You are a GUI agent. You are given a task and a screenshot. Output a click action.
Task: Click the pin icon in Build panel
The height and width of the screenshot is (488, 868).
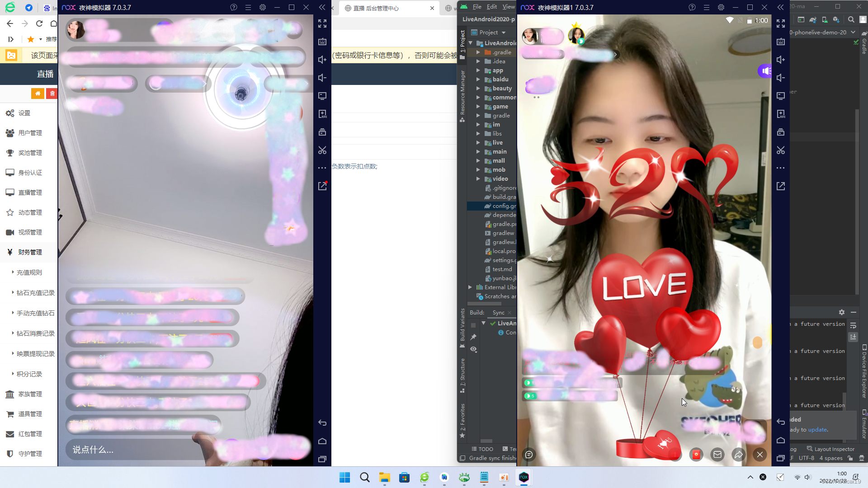tap(473, 337)
